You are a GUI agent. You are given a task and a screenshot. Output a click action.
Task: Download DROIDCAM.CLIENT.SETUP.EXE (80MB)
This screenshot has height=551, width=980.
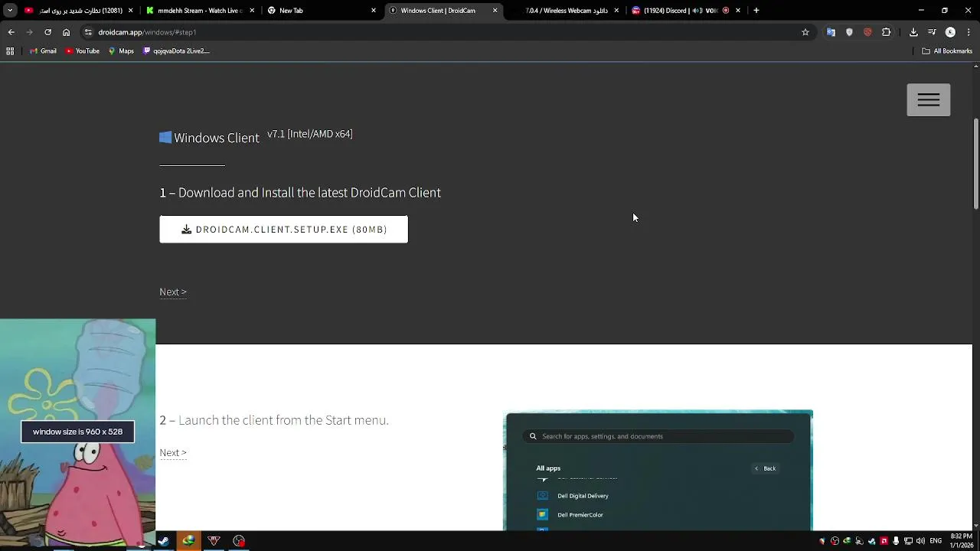[283, 229]
